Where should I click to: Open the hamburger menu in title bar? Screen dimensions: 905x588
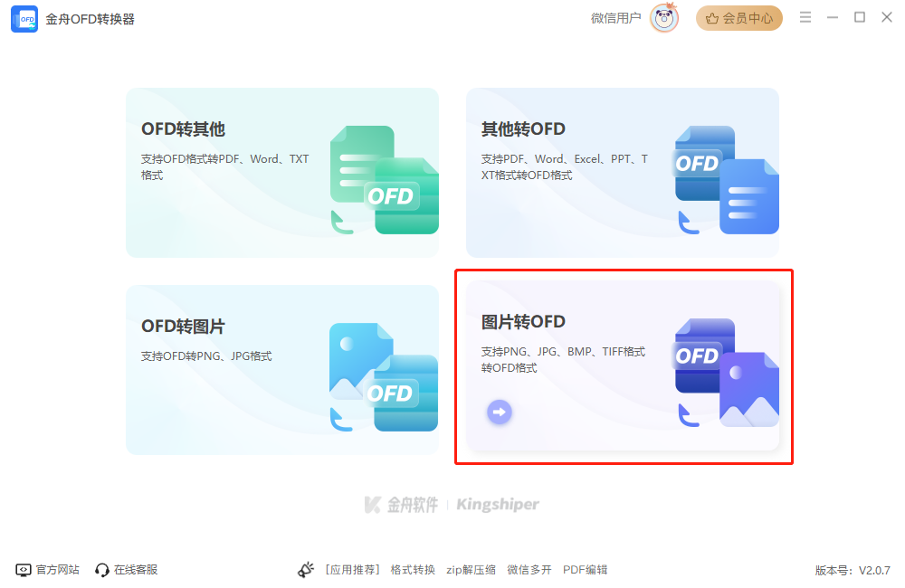(x=805, y=17)
